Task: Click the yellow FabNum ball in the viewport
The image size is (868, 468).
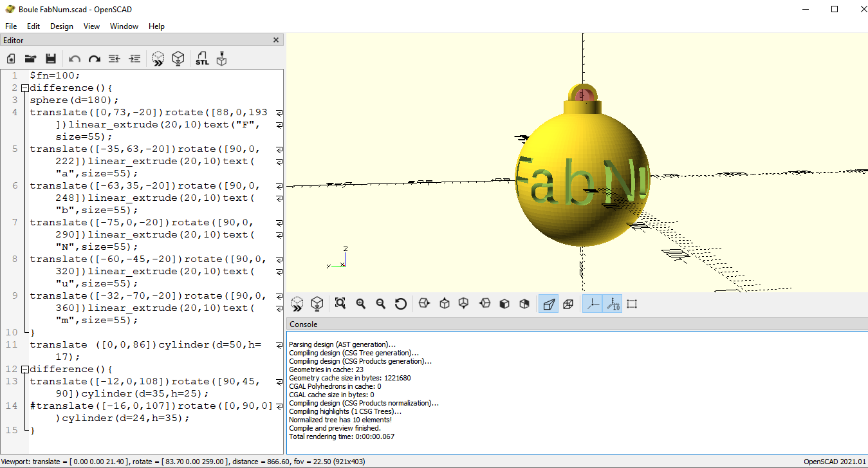Action: click(582, 180)
